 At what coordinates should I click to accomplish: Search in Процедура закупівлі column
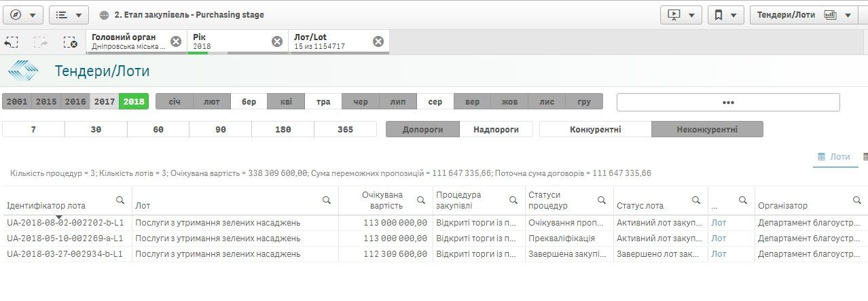(x=513, y=200)
